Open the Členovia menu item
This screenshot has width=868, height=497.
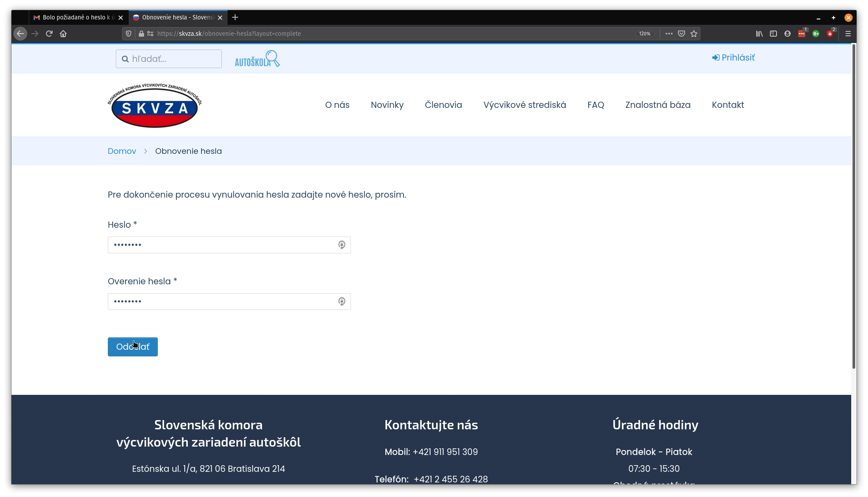(x=443, y=105)
